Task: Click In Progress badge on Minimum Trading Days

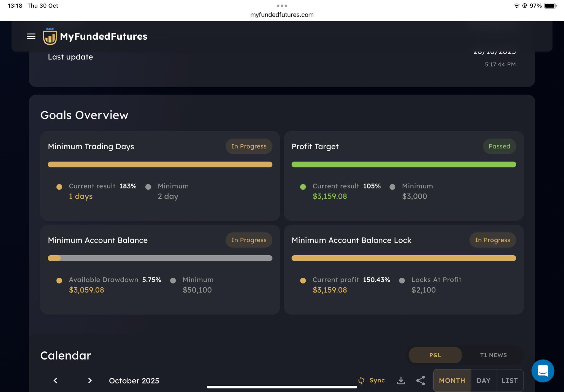Action: [x=249, y=146]
